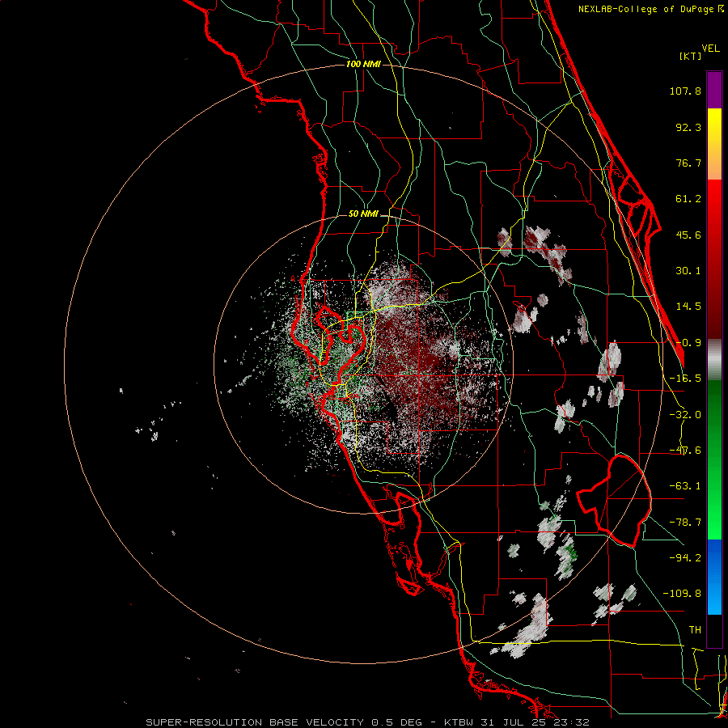Click the -32.0 legend value

685,415
